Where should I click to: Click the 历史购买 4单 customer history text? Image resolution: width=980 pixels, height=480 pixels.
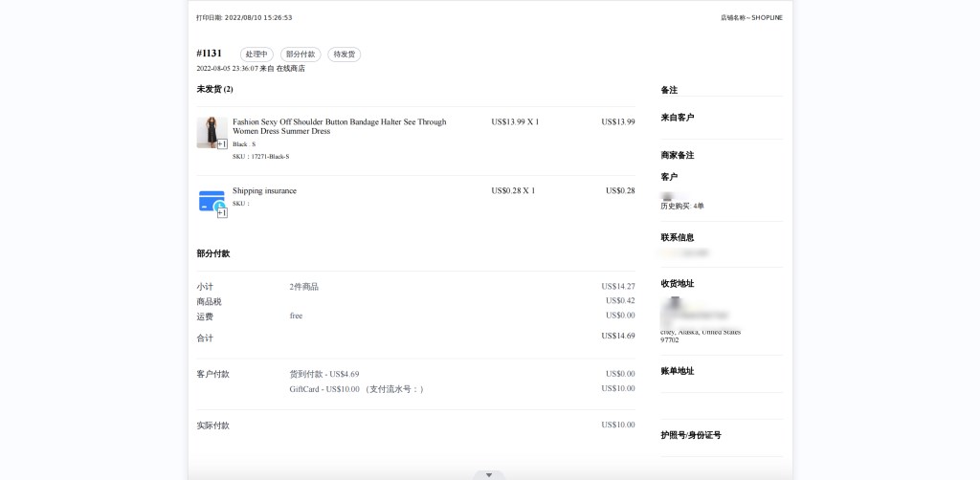click(x=681, y=206)
